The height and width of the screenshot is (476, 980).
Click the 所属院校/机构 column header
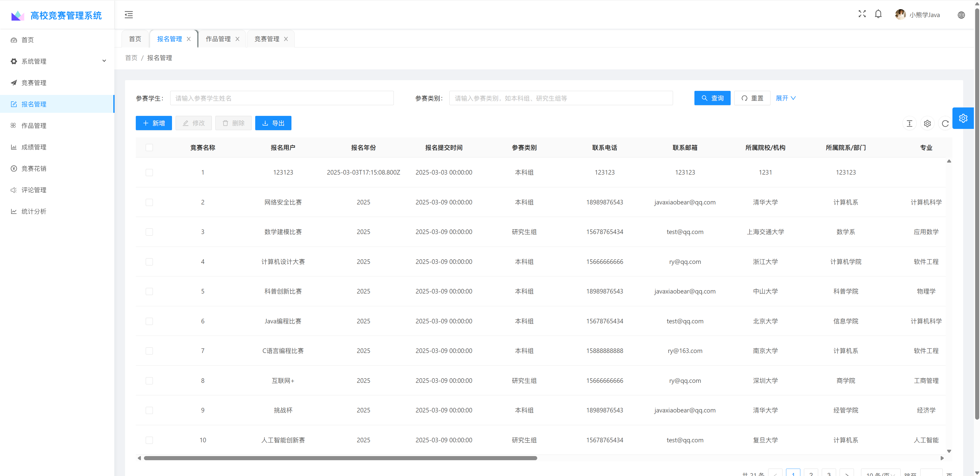point(765,148)
